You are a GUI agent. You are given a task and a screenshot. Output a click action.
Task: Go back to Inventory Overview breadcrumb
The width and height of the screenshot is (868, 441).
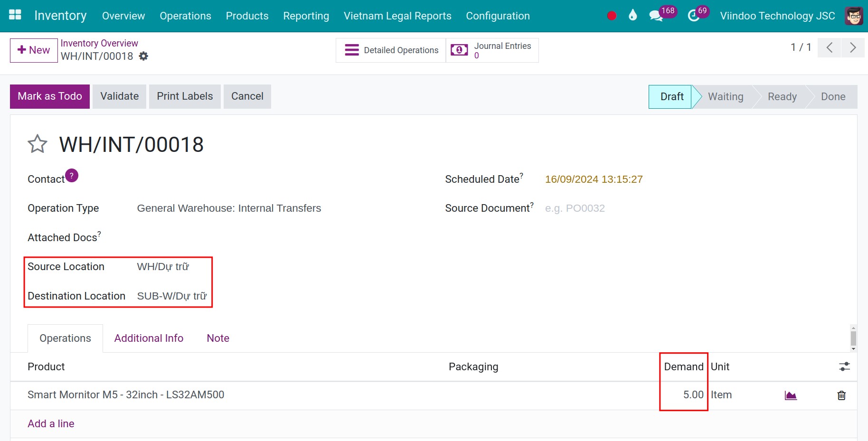[x=99, y=43]
